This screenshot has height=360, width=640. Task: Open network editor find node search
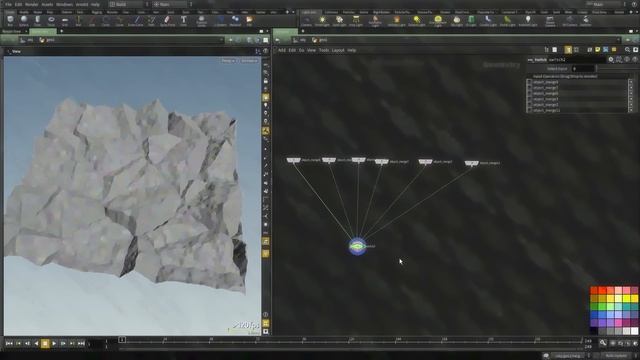(627, 50)
